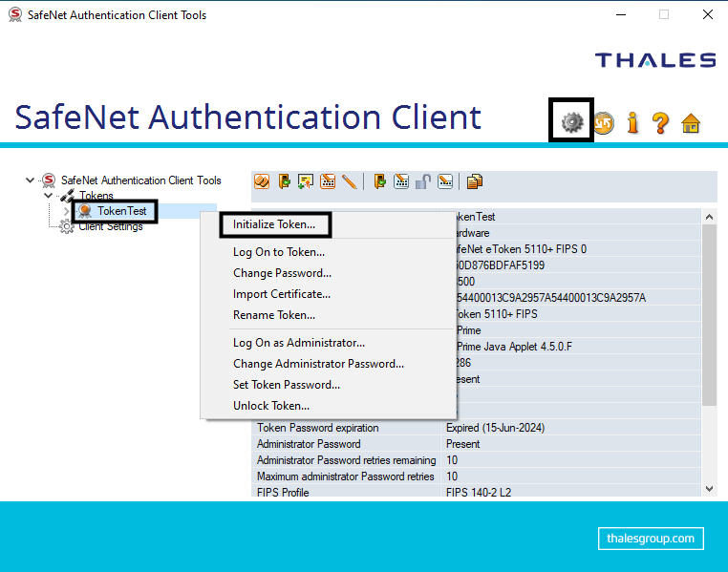Expand the TokenTest tree node
Screen dimensions: 728x572
(66, 210)
